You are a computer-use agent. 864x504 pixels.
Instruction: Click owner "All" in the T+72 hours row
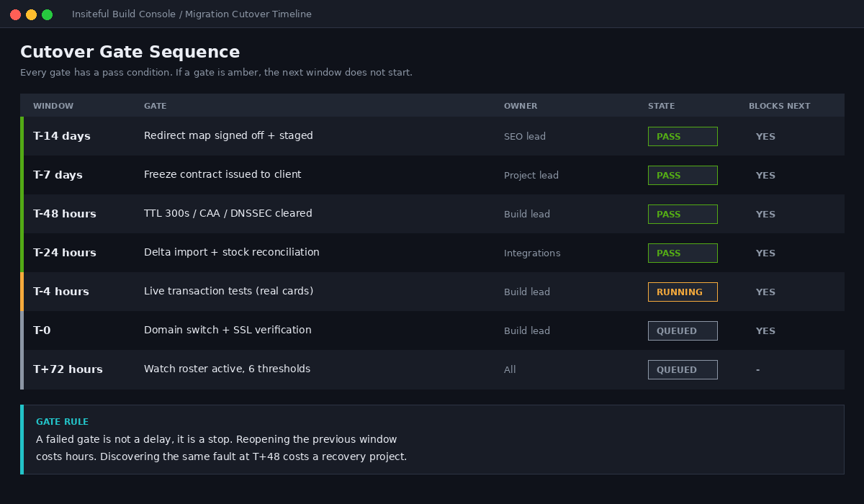pos(510,370)
